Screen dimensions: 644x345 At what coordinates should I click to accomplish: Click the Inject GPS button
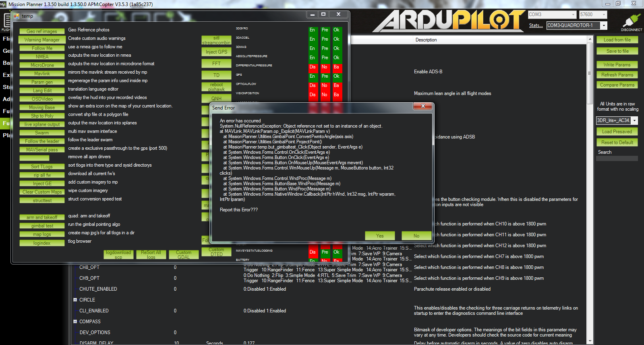[x=216, y=52]
